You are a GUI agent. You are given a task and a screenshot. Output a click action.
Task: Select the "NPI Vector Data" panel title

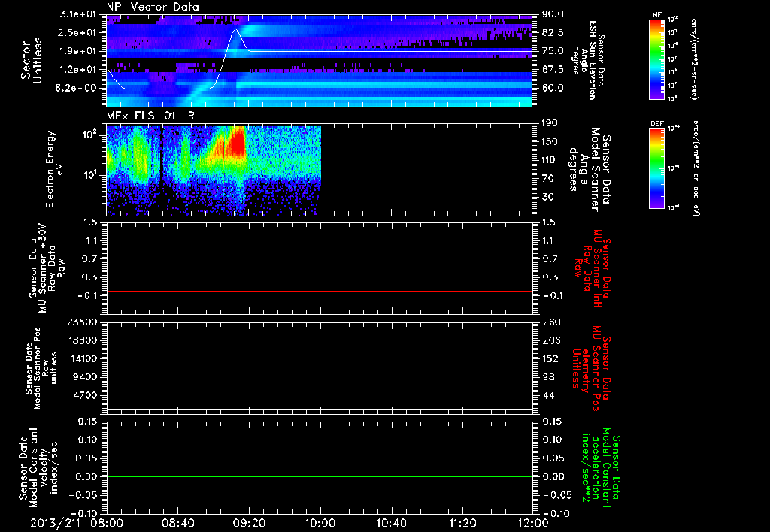[x=153, y=7]
